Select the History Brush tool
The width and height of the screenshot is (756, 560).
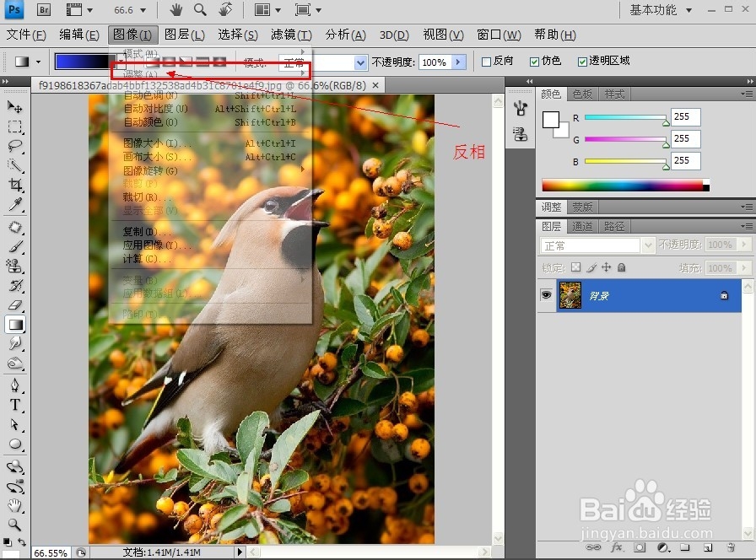click(x=15, y=285)
